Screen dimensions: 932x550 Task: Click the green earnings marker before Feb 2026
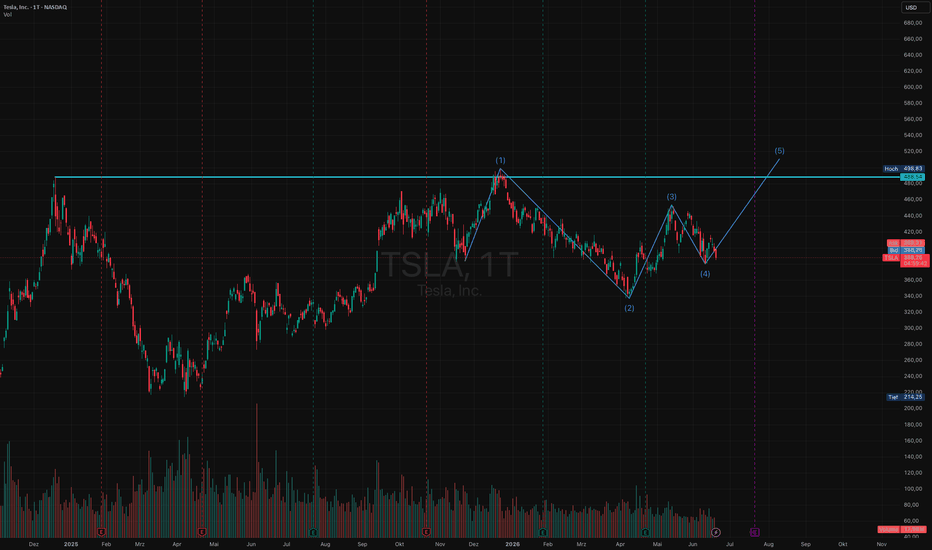pos(543,532)
